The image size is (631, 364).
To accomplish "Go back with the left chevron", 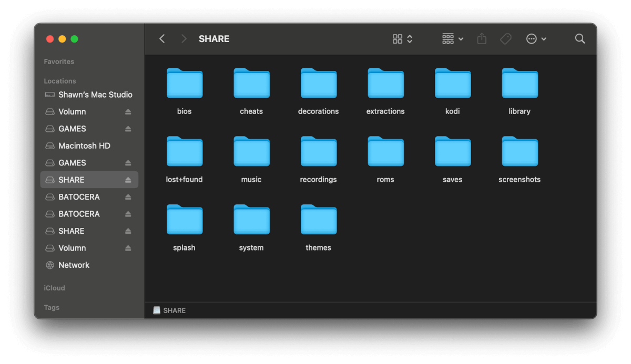I will tap(162, 39).
